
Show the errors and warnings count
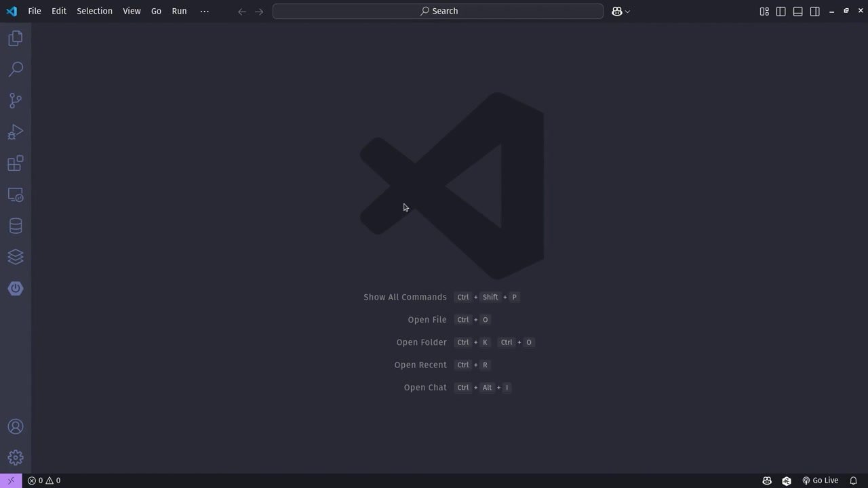[x=44, y=481]
